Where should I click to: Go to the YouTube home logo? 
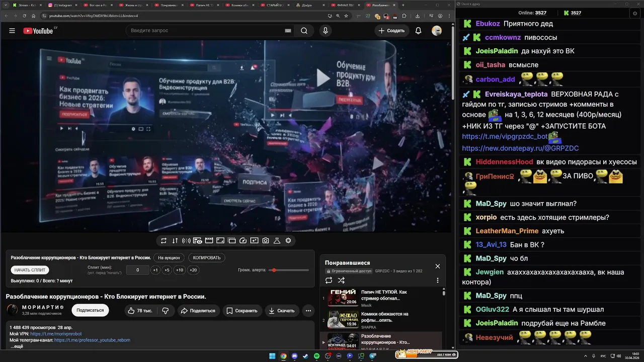(x=38, y=31)
